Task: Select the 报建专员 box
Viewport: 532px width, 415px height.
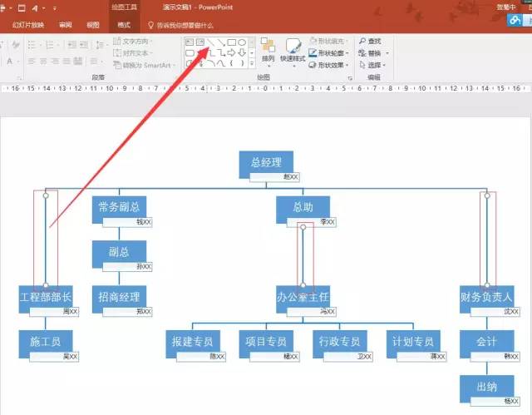Action: point(193,343)
